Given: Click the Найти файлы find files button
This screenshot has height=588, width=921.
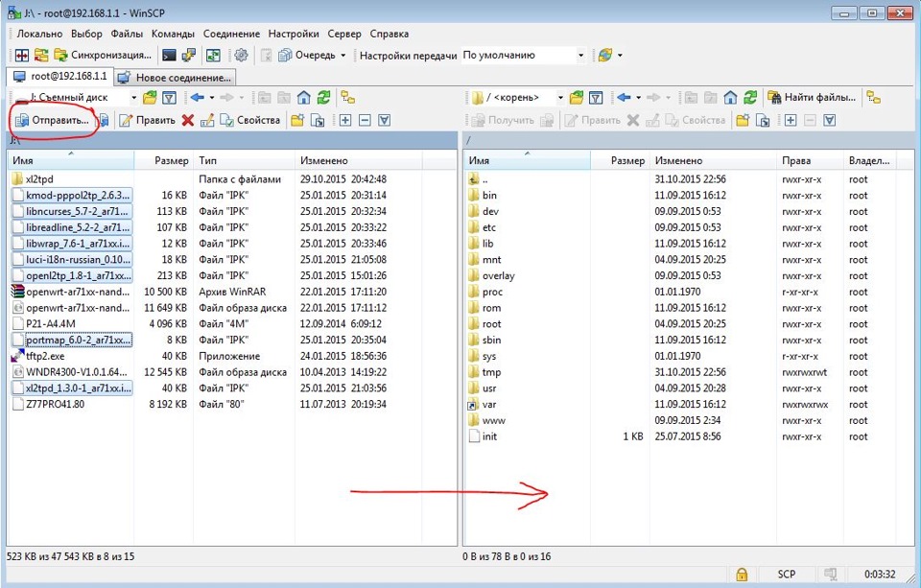Looking at the screenshot, I should coord(813,98).
